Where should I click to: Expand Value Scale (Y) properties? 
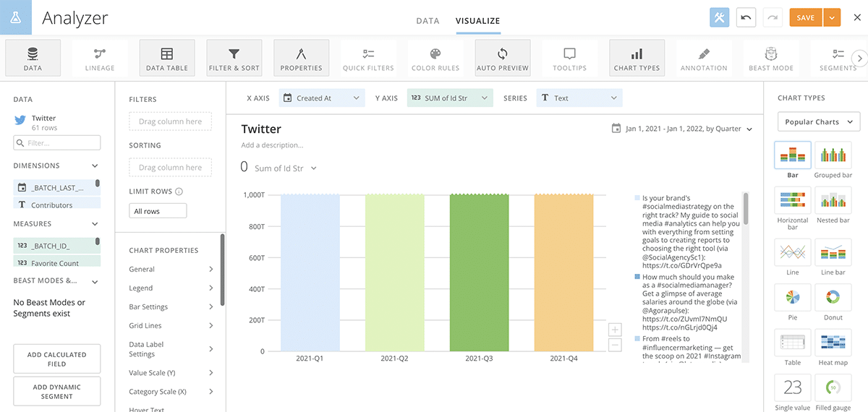(171, 373)
